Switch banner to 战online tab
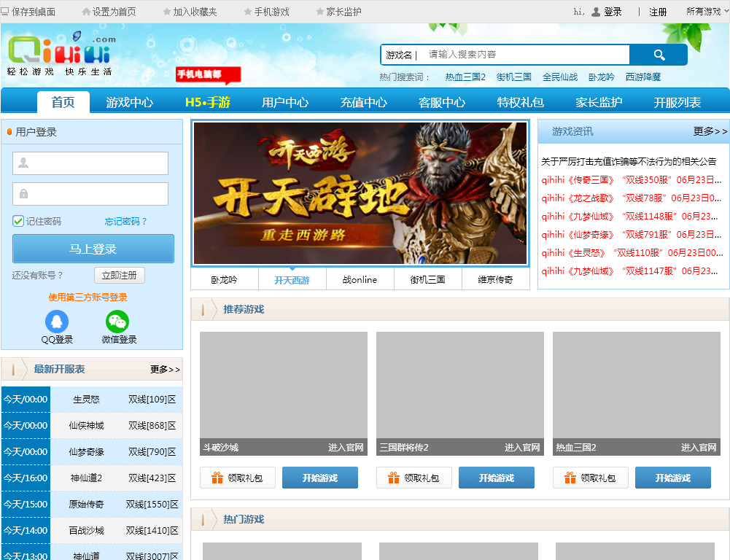Viewport: 730px width, 560px height. pyautogui.click(x=360, y=279)
